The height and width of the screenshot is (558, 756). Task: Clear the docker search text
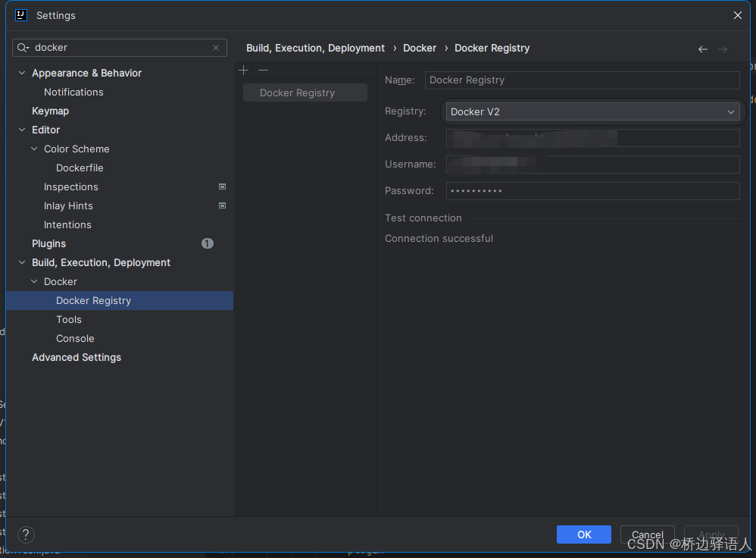[216, 48]
